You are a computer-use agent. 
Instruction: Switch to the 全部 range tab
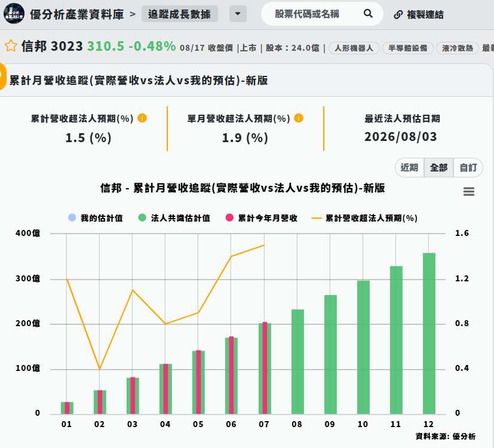click(x=439, y=168)
